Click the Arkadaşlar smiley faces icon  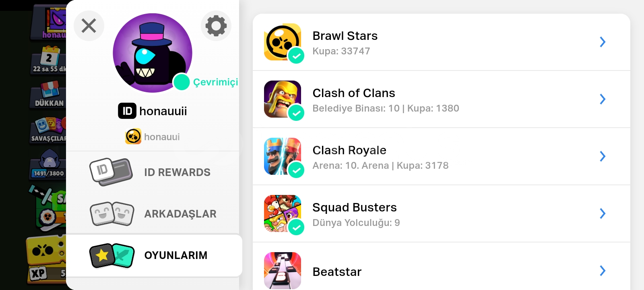coord(112,213)
